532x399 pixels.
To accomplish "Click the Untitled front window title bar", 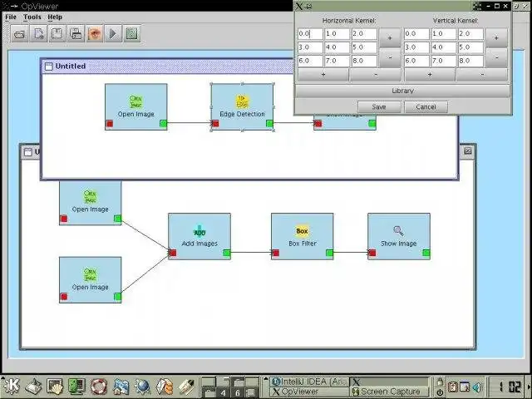I will pos(168,66).
